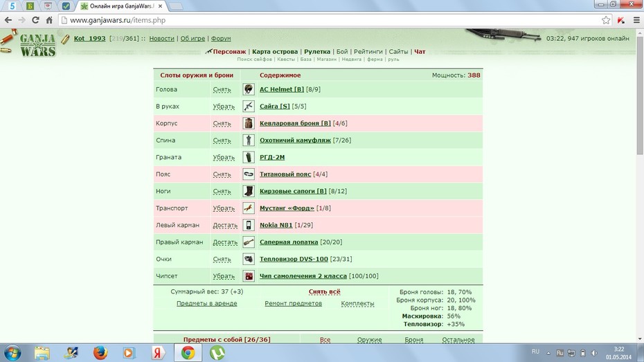This screenshot has width=644, height=362.
Task: Click the clock in the system tray
Action: pos(618,352)
